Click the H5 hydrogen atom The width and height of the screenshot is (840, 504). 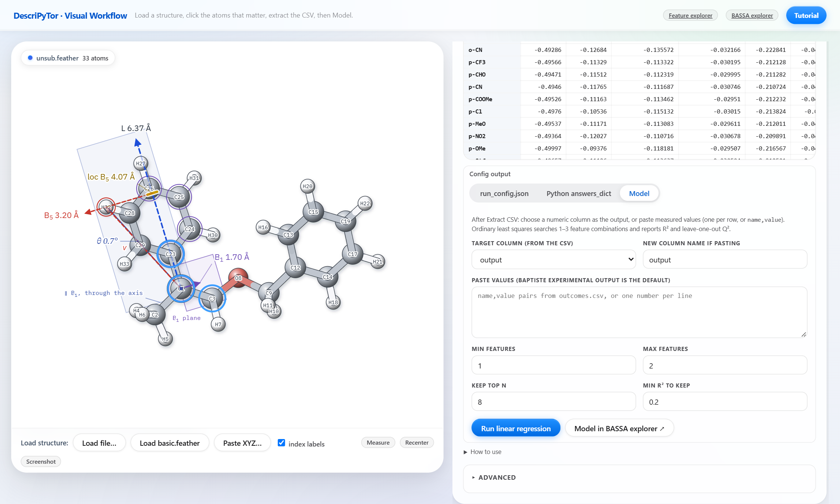165,339
